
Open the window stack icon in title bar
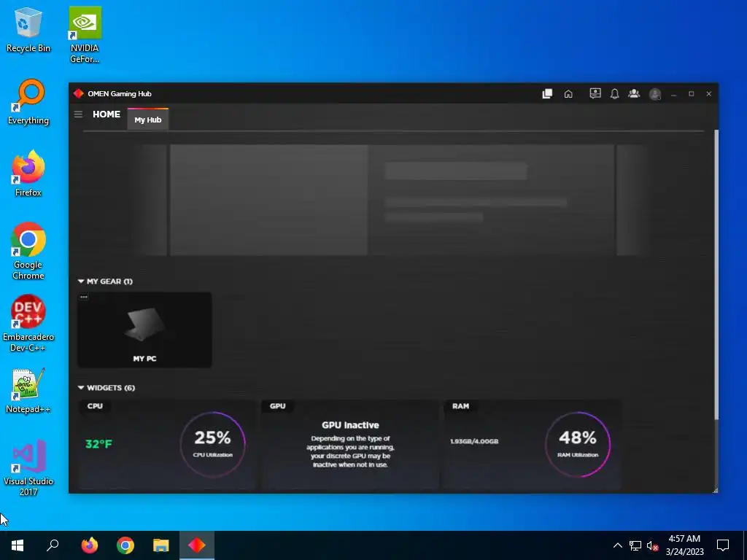[x=547, y=94]
